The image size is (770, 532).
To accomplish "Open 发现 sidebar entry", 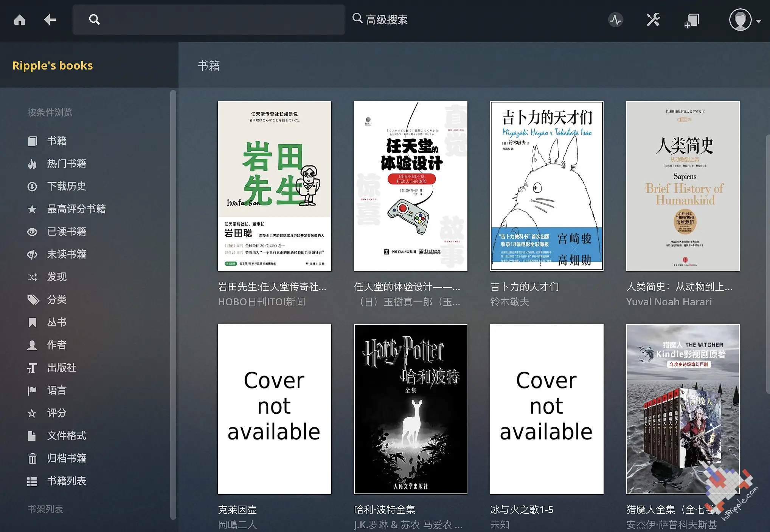I will click(57, 277).
